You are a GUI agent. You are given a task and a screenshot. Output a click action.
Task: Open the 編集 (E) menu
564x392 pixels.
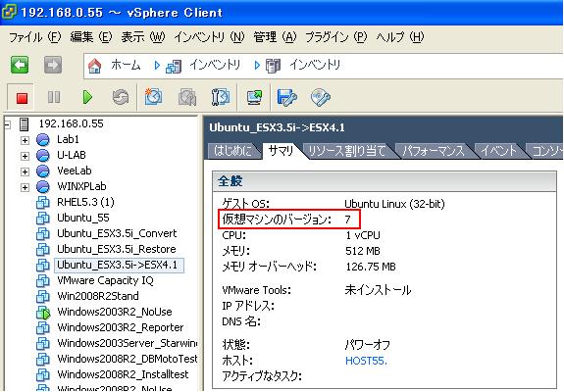click(x=91, y=37)
